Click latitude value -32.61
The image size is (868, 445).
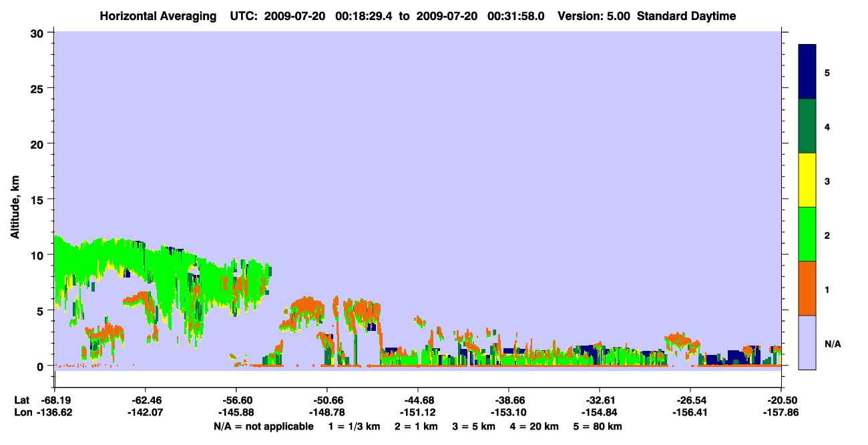(x=600, y=400)
